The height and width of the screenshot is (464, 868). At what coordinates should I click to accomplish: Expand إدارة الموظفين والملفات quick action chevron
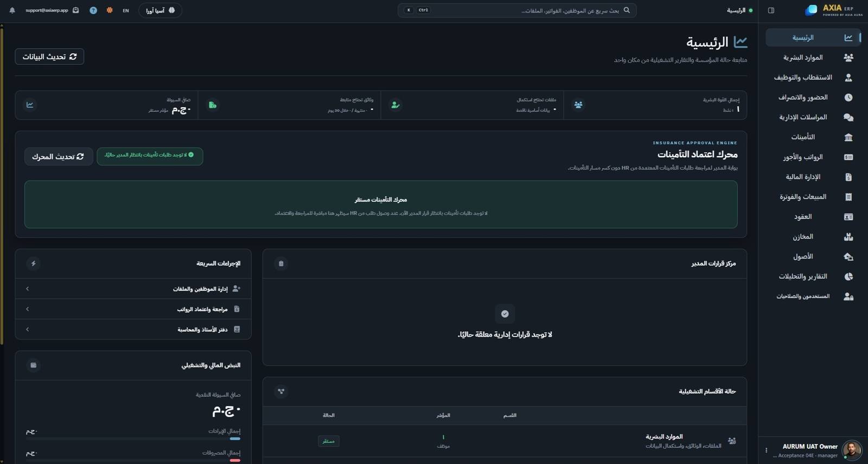(x=28, y=289)
